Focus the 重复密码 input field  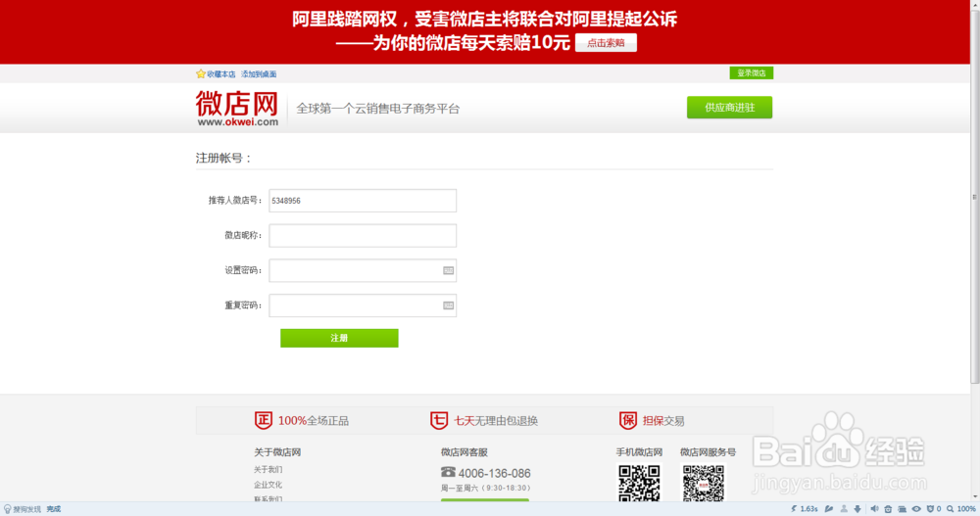tap(363, 305)
